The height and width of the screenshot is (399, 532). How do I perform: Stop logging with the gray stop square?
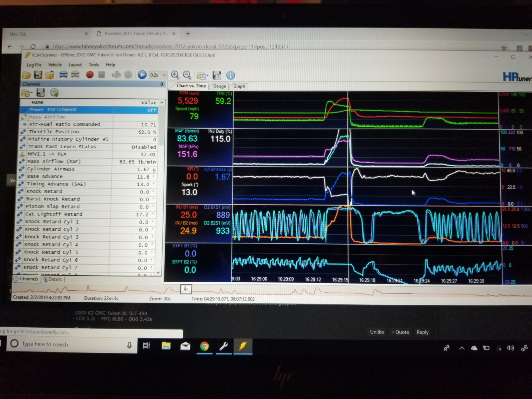click(x=102, y=75)
